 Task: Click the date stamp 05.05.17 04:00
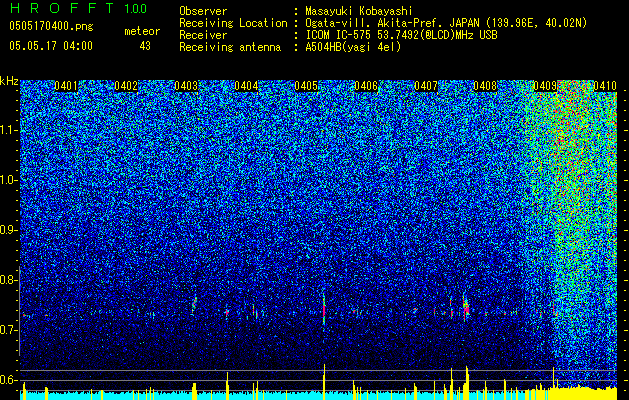[x=51, y=46]
